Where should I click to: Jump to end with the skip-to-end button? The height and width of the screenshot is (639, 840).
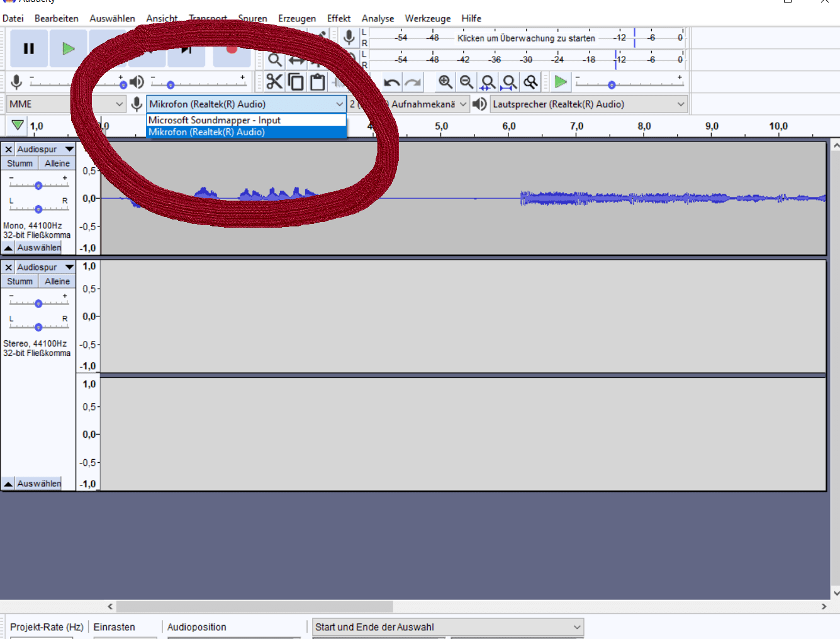[186, 49]
